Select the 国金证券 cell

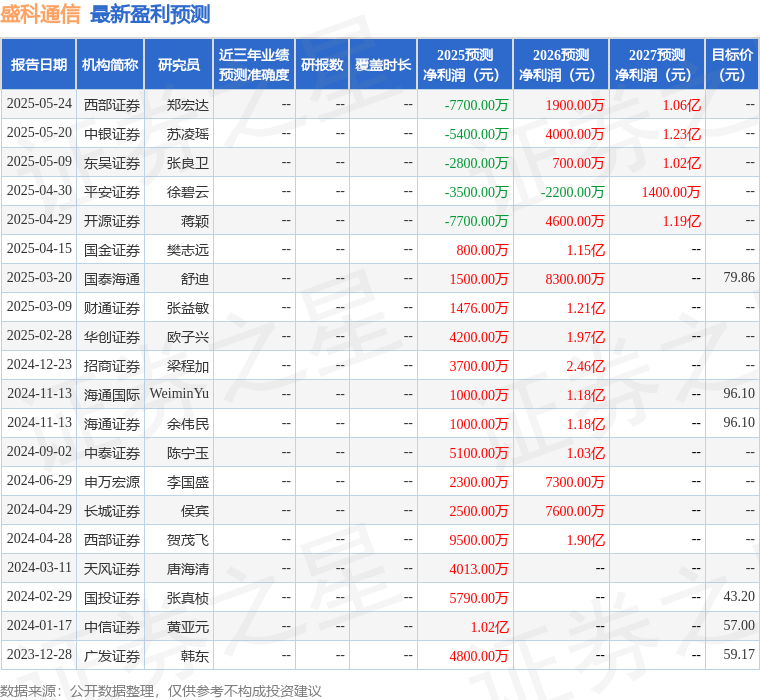click(112, 250)
